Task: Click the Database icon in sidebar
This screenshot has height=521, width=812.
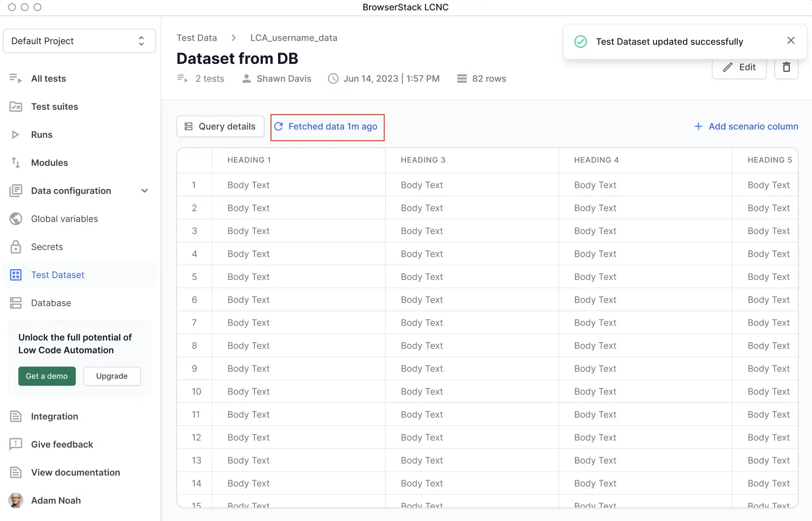Action: (16, 303)
